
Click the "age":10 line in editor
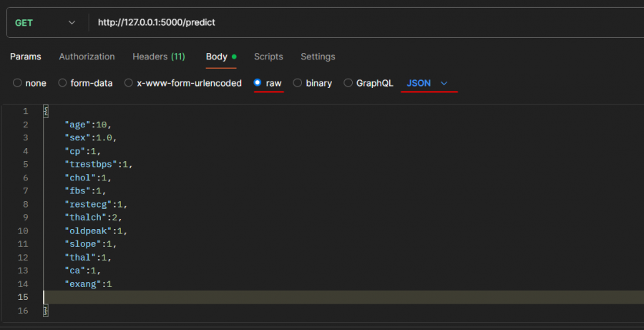87,125
